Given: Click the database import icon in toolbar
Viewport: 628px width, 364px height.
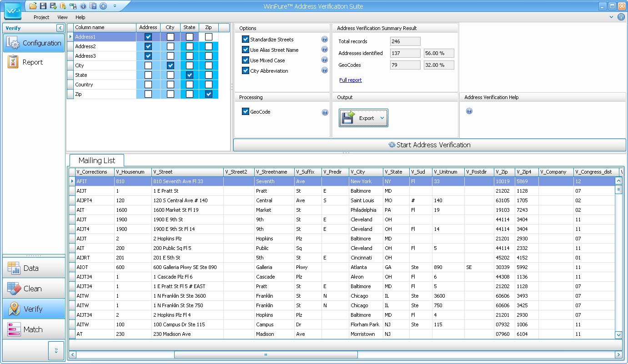Looking at the screenshot, I should 63,6.
